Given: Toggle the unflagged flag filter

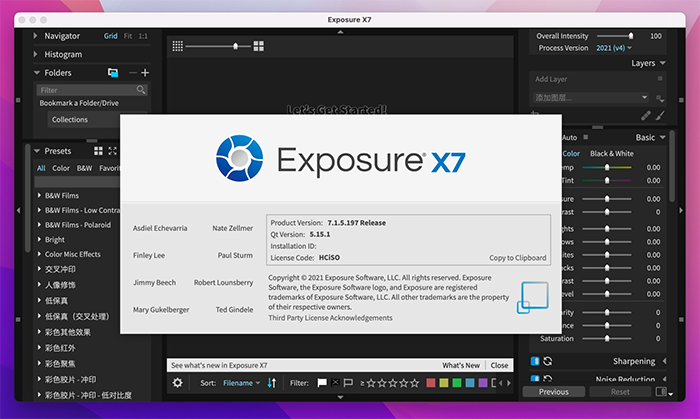Looking at the screenshot, I should coord(348,383).
